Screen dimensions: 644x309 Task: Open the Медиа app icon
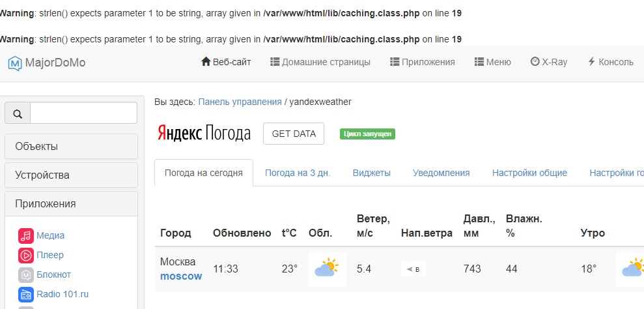coord(26,235)
